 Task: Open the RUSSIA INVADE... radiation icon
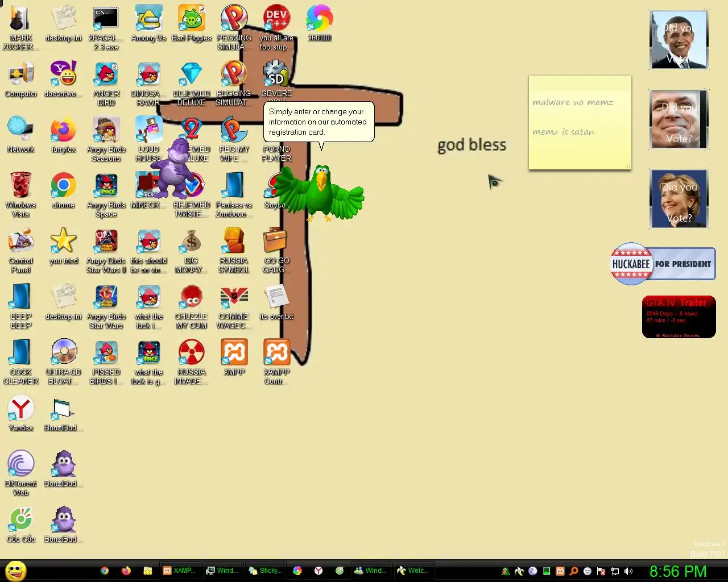(192, 362)
